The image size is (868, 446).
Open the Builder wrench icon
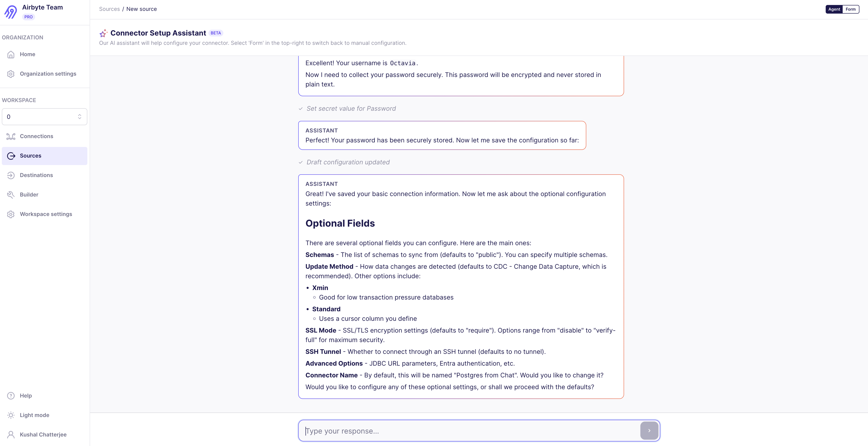(x=11, y=195)
